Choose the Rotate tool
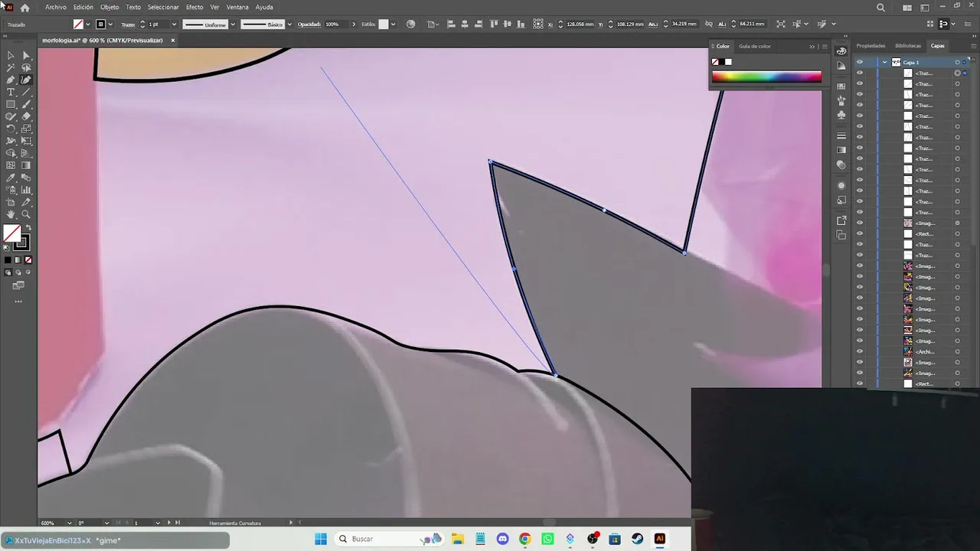 pos(11,129)
